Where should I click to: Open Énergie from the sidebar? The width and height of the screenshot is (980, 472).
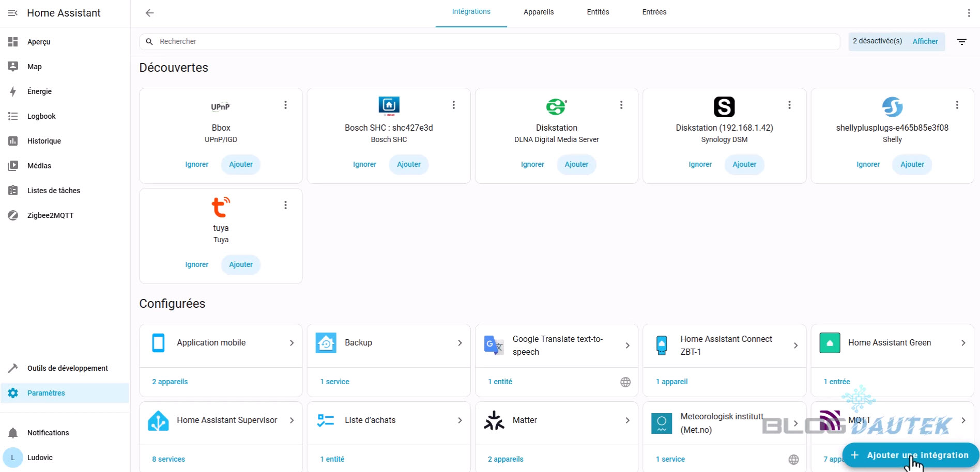[x=39, y=91]
